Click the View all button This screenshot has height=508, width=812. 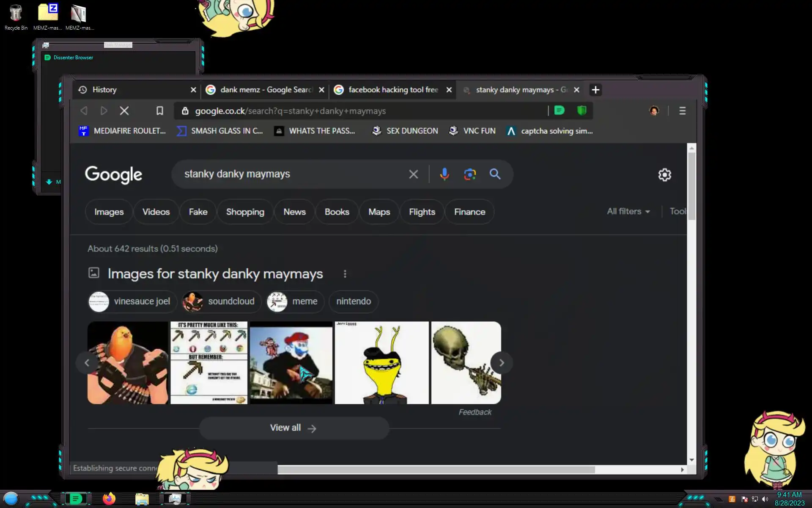click(294, 428)
